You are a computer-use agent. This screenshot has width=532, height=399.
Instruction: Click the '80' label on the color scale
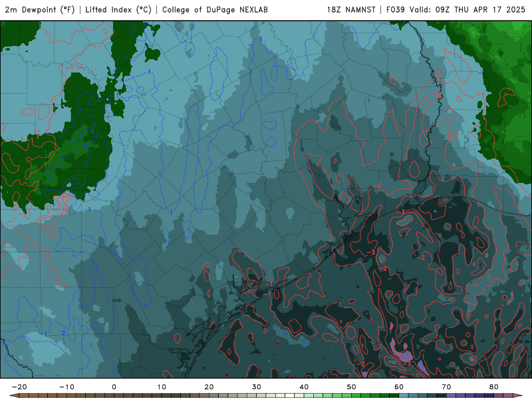pyautogui.click(x=494, y=387)
